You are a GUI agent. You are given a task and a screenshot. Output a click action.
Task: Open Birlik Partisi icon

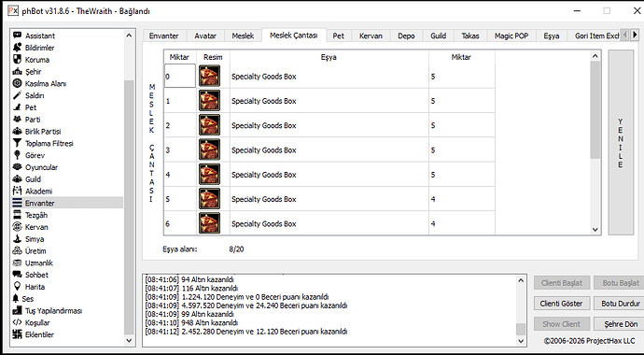[x=17, y=131]
